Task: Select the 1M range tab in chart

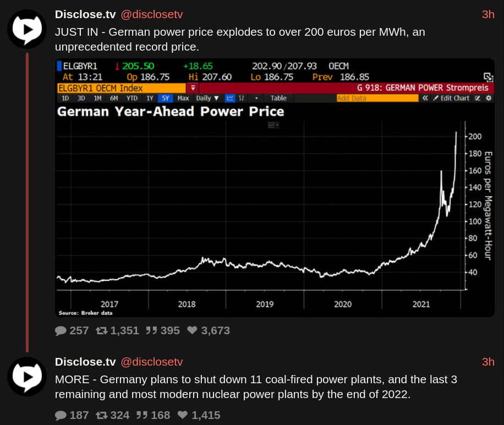Action: click(97, 98)
